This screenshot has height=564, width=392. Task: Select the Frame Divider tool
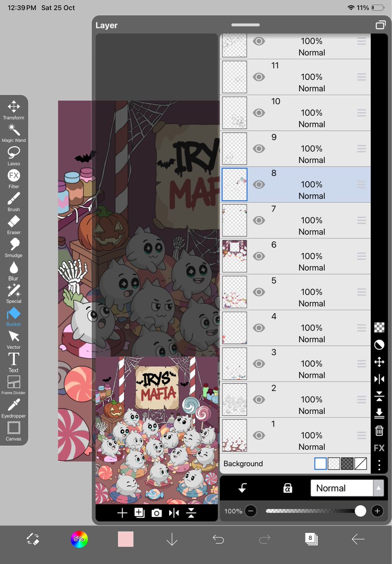(x=14, y=385)
